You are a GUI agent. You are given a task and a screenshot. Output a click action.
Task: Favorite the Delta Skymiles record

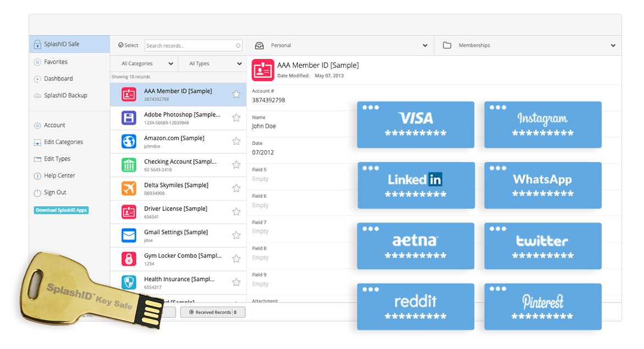pos(236,189)
